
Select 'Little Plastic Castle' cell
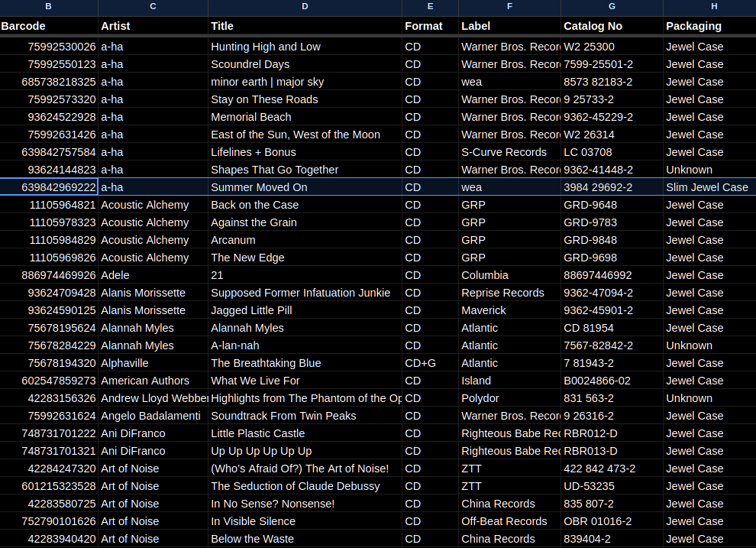coord(305,433)
